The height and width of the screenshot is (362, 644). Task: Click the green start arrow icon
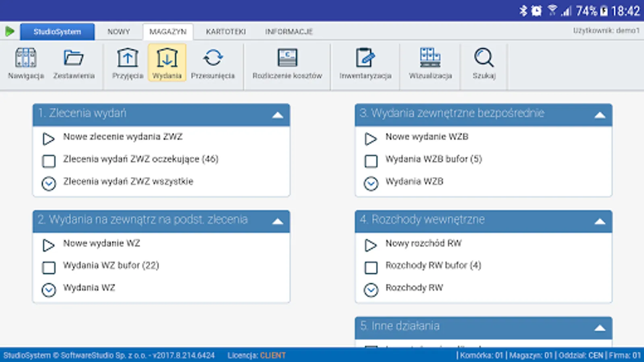(x=10, y=31)
